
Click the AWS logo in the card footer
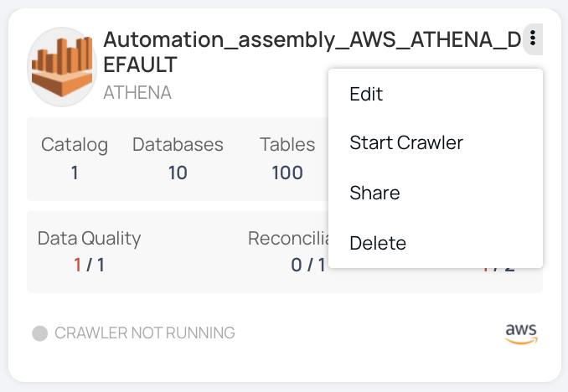[521, 333]
